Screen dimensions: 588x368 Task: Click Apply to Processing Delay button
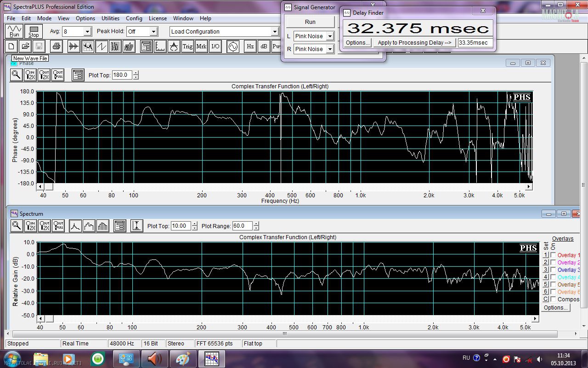[414, 43]
